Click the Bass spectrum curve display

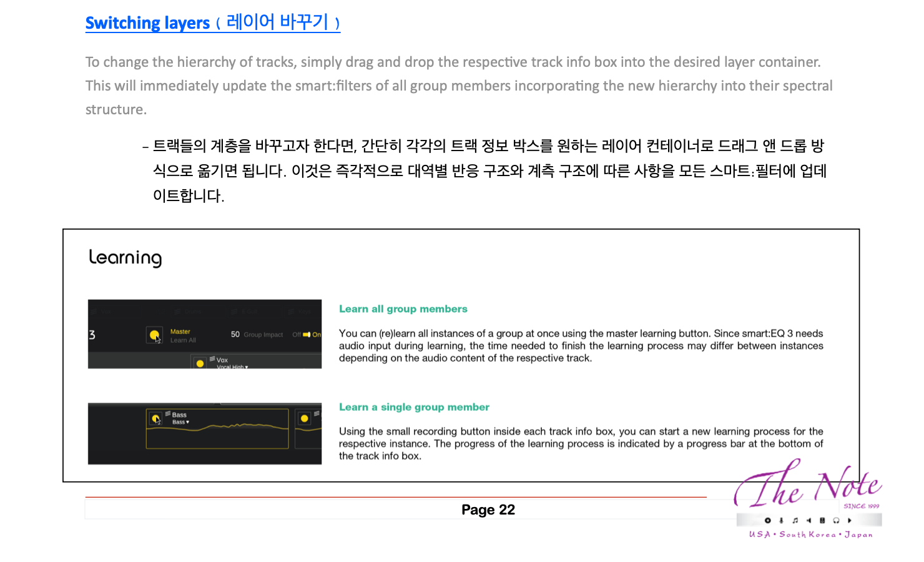pyautogui.click(x=217, y=428)
